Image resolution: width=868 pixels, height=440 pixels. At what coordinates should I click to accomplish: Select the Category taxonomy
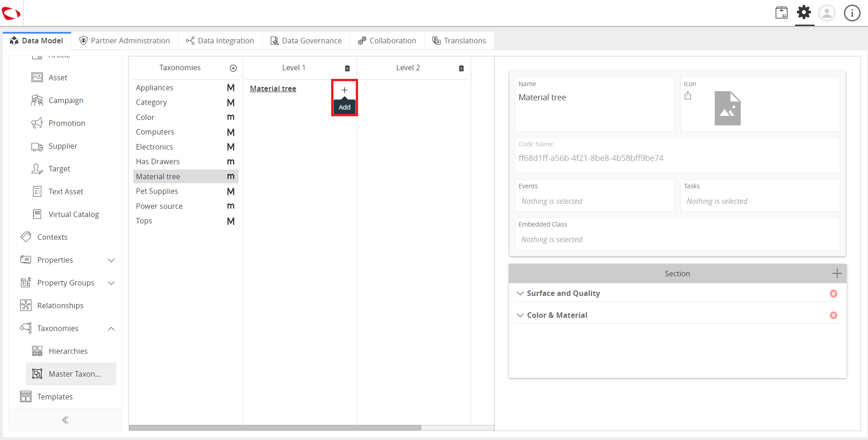point(186,103)
